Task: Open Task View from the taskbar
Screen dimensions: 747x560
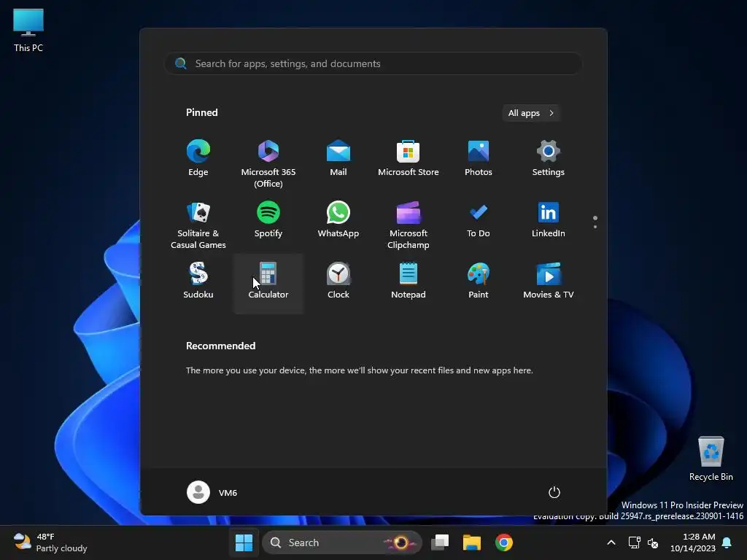Action: [x=440, y=542]
